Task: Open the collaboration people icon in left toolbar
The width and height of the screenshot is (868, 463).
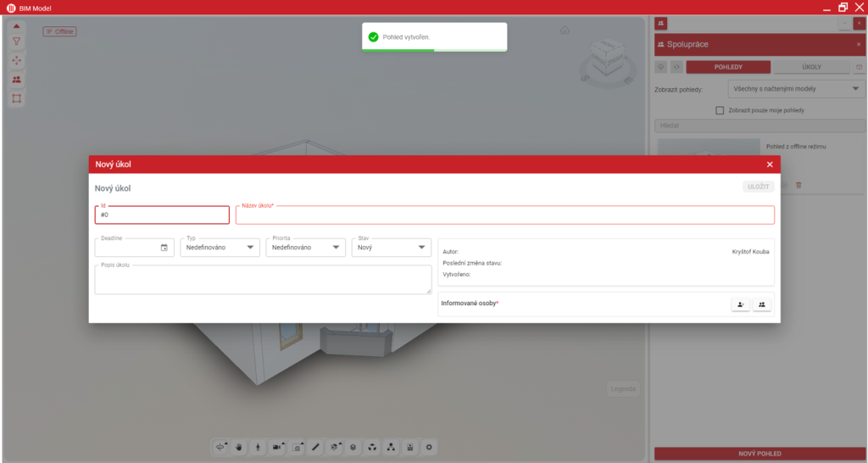Action: 17,79
